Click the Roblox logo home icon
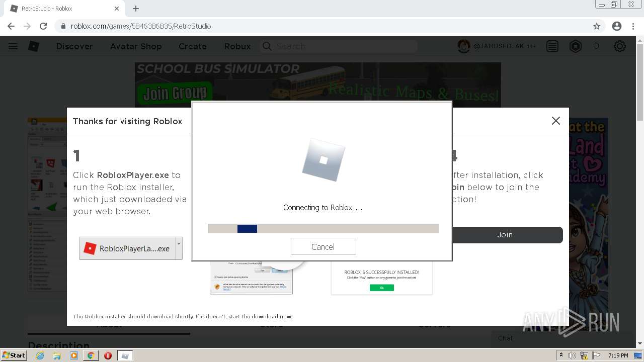The image size is (644, 362). pyautogui.click(x=34, y=46)
